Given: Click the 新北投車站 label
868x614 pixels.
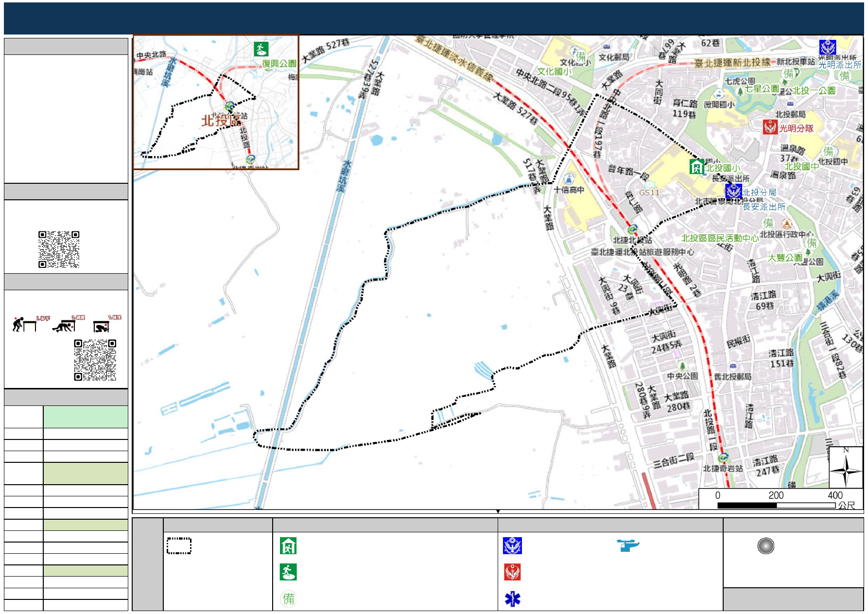Looking at the screenshot, I should pyautogui.click(x=796, y=62).
